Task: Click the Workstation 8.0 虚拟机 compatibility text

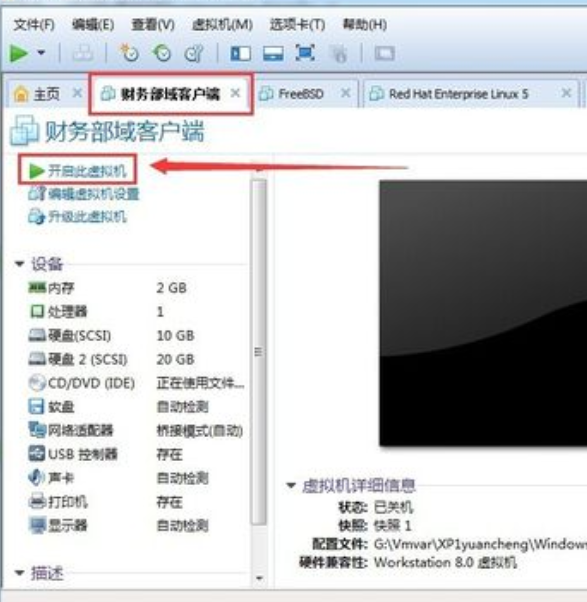Action: [x=446, y=562]
